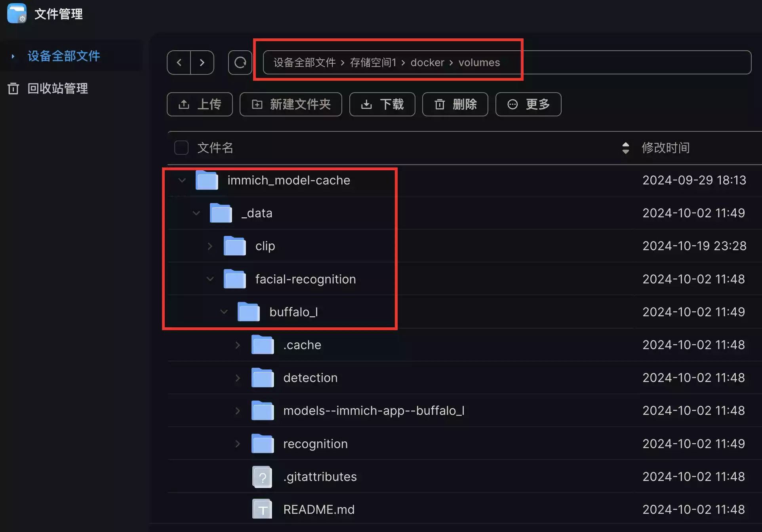The height and width of the screenshot is (532, 762).
Task: Open the 更多 more options button
Action: pyautogui.click(x=528, y=104)
